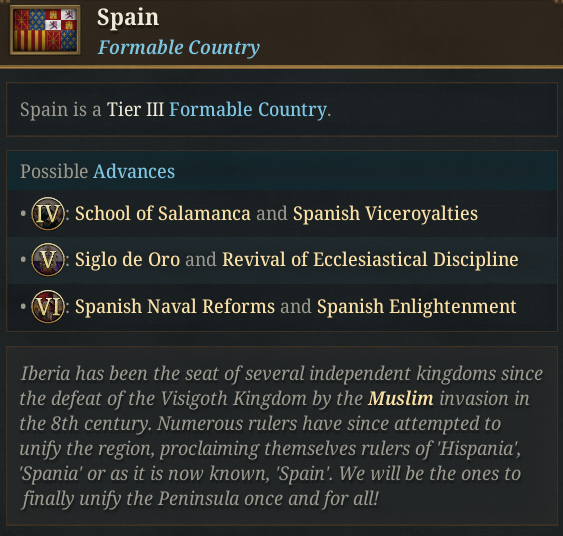The height and width of the screenshot is (536, 563).
Task: Select the School of Salamanca advance
Action: [163, 213]
